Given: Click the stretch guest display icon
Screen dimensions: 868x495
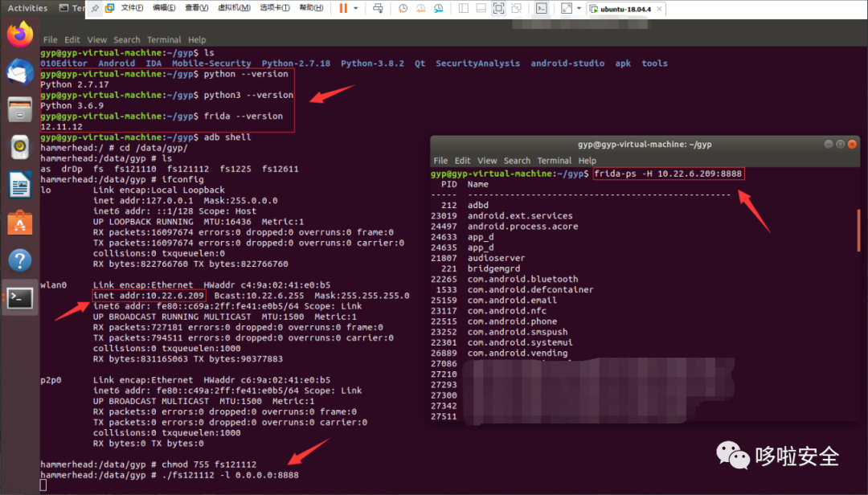Looking at the screenshot, I should pyautogui.click(x=567, y=8).
